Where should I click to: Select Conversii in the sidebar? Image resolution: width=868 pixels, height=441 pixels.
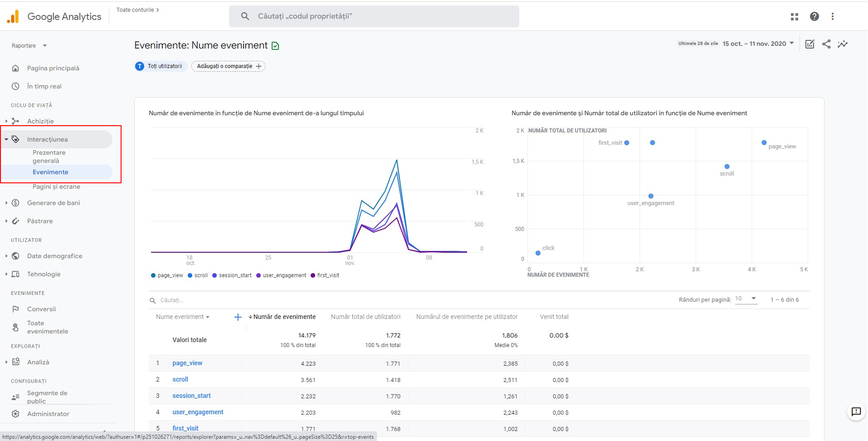pos(41,309)
